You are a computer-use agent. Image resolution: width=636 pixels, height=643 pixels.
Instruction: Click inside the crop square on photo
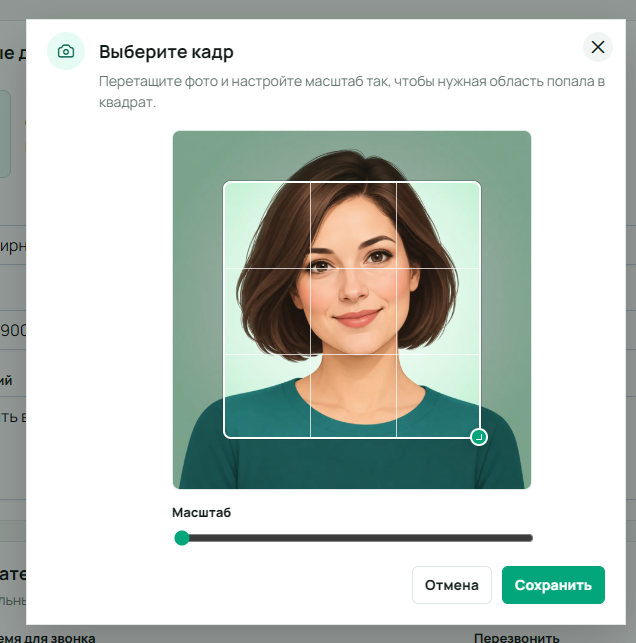(352, 310)
